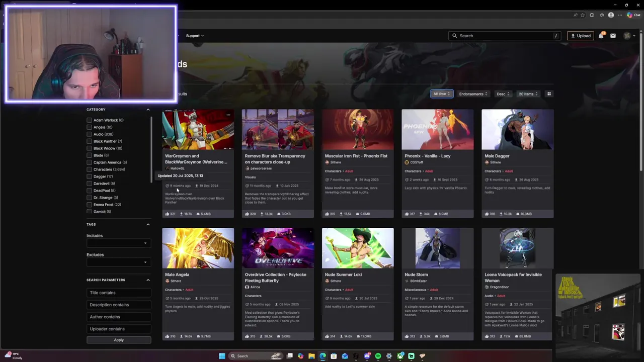
Task: Click the site Search box
Action: (x=505, y=36)
